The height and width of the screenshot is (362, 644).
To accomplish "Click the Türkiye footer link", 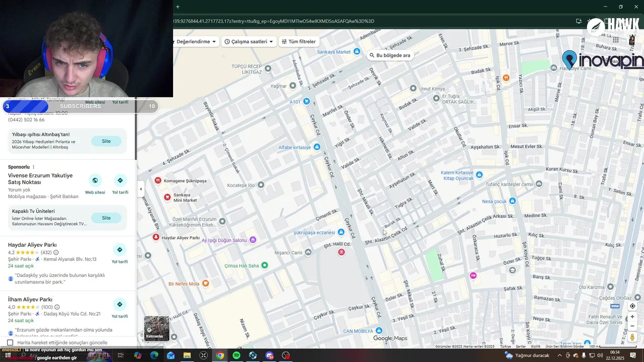I will (505, 346).
